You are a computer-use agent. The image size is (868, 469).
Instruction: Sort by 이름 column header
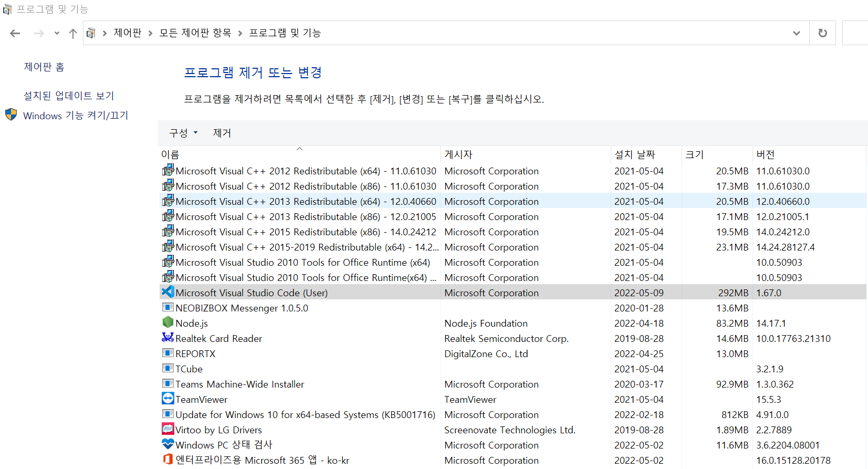pos(299,154)
